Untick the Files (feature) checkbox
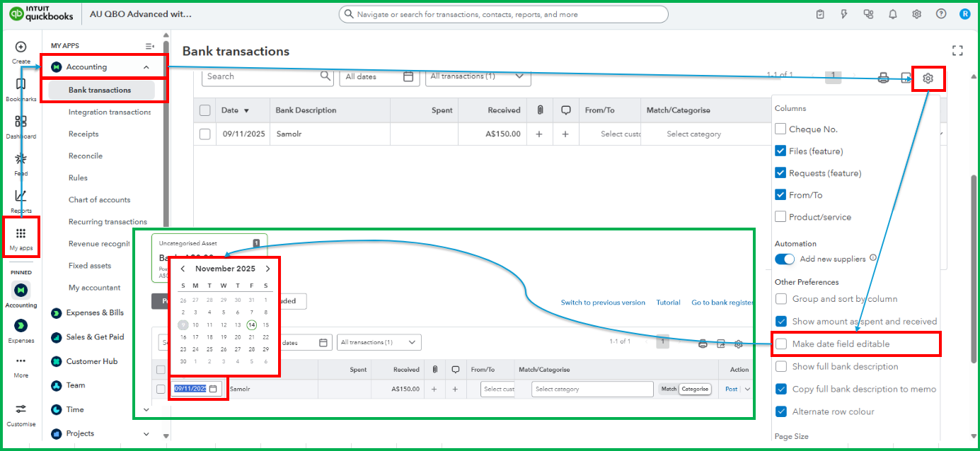This screenshot has width=980, height=451. tap(780, 151)
